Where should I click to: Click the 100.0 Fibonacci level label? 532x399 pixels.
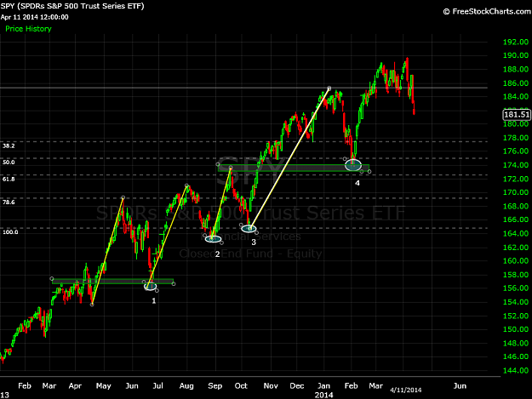(10, 232)
